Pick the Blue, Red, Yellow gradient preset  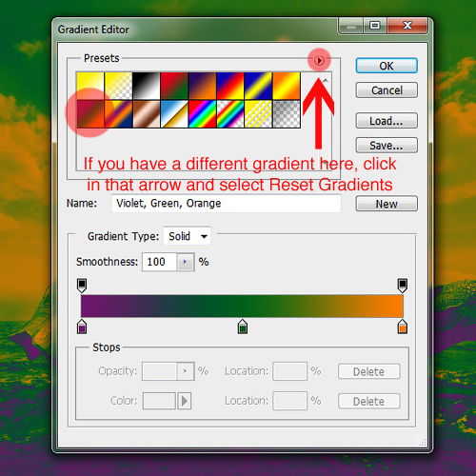pos(230,86)
